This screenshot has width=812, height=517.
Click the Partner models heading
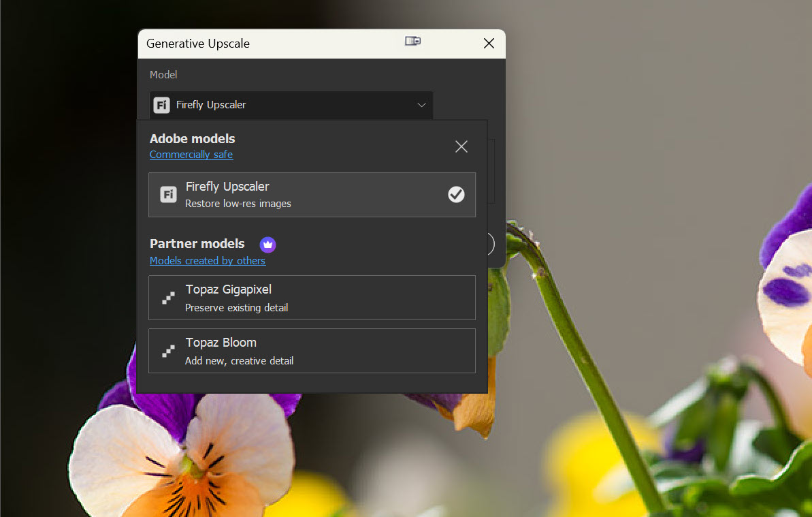tap(197, 243)
